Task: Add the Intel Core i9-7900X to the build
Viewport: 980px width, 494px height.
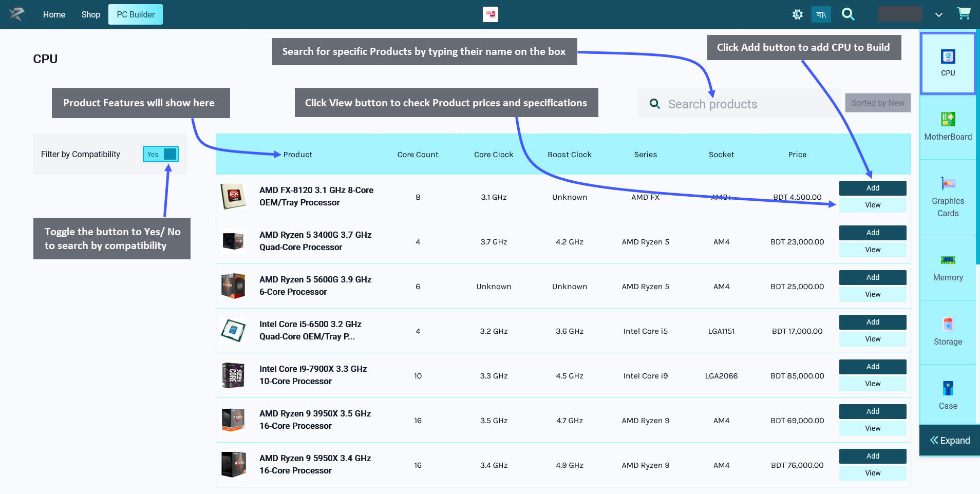Action: pyautogui.click(x=873, y=367)
